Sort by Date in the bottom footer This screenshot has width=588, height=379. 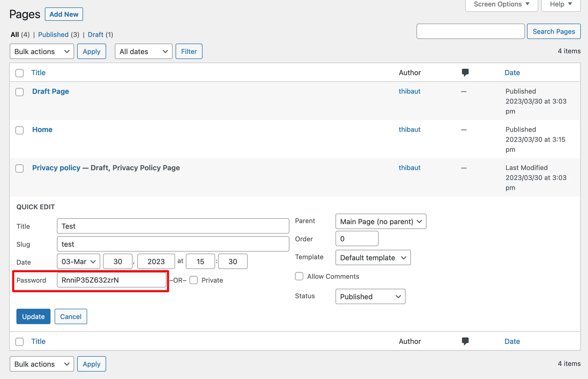(x=512, y=341)
